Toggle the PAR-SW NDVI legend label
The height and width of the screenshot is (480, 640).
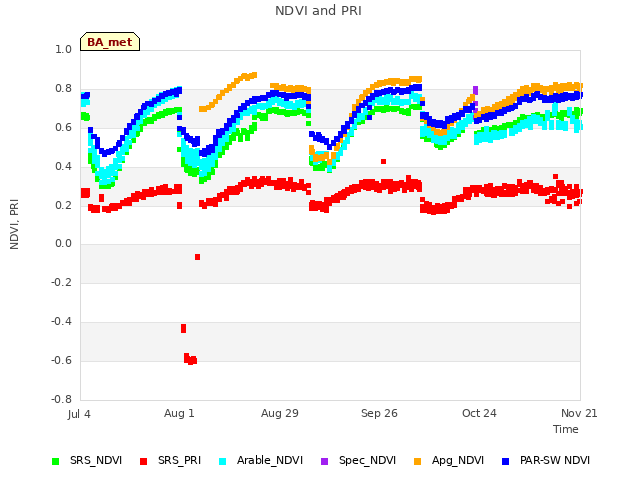point(555,460)
